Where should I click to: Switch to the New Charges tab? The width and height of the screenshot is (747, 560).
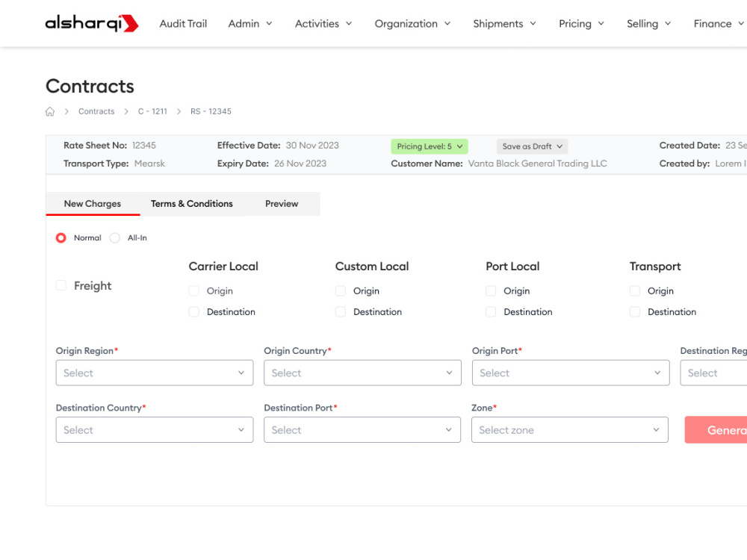[93, 204]
